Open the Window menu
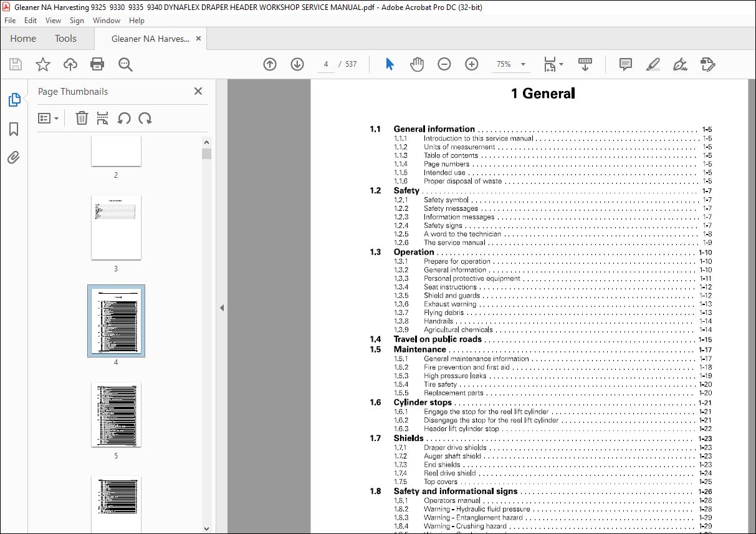Screen dimensions: 756x534 [107, 21]
